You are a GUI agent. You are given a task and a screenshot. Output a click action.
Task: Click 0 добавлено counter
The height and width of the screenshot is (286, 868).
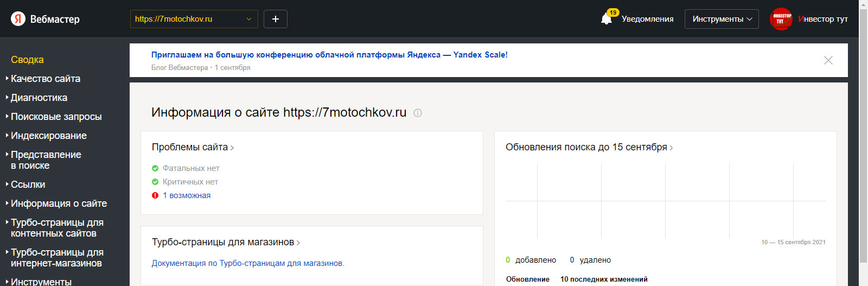[531, 260]
